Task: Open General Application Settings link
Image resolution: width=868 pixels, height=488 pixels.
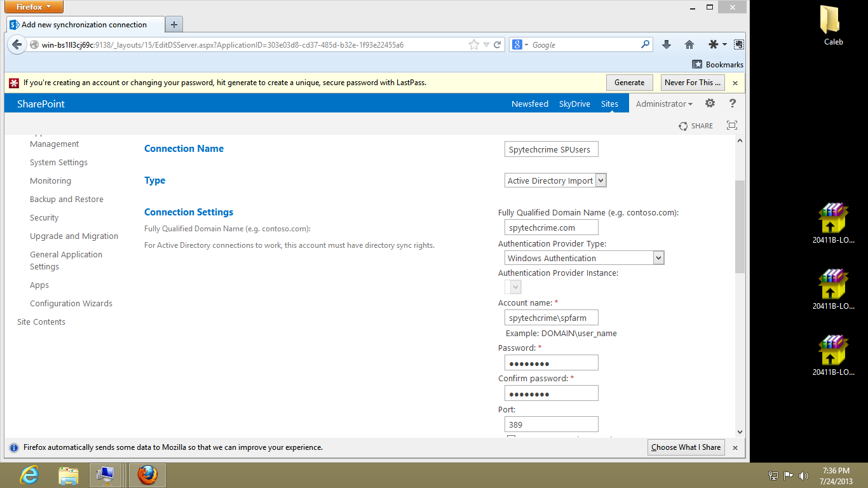Action: click(66, 261)
